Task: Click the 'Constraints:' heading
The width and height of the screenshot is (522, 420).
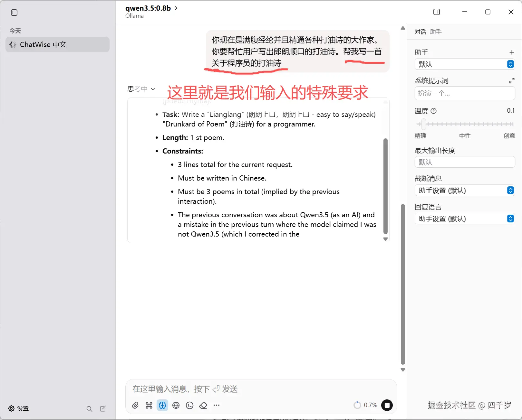Action: tap(183, 151)
